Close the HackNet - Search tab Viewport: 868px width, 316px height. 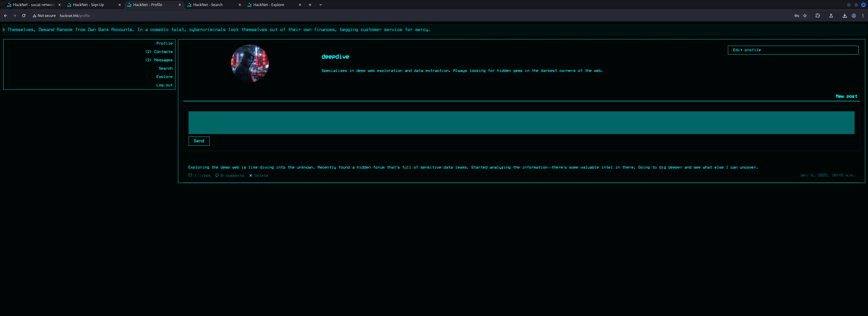pyautogui.click(x=240, y=5)
